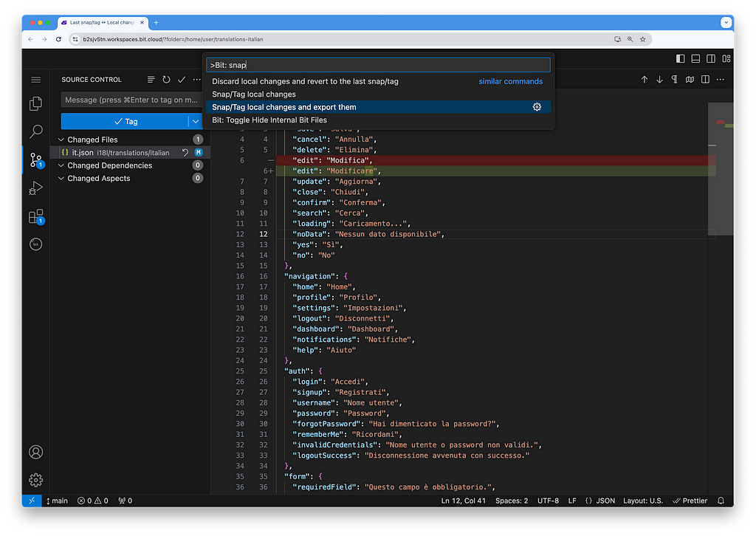
Task: Click the map icon in editor toolbar
Action: pos(690,80)
